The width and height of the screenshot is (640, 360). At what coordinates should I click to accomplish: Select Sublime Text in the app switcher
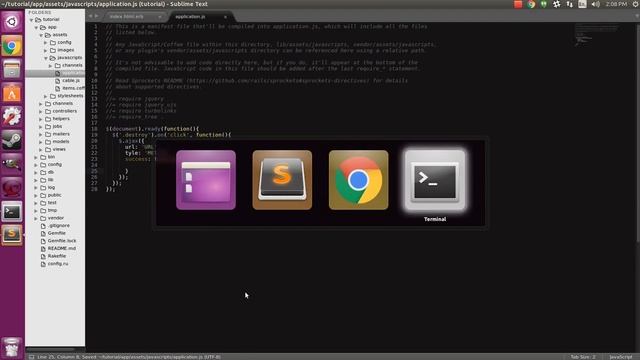pos(282,180)
